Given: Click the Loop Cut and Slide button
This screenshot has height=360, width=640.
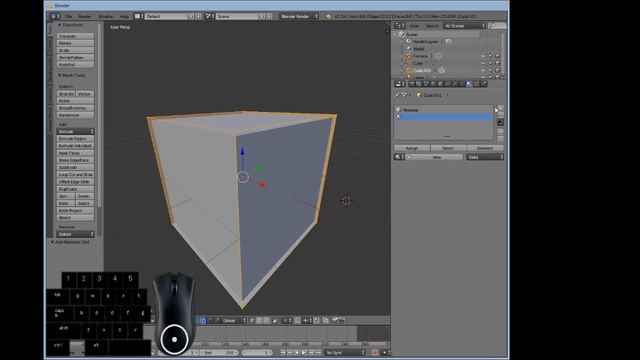Looking at the screenshot, I should (76, 175).
